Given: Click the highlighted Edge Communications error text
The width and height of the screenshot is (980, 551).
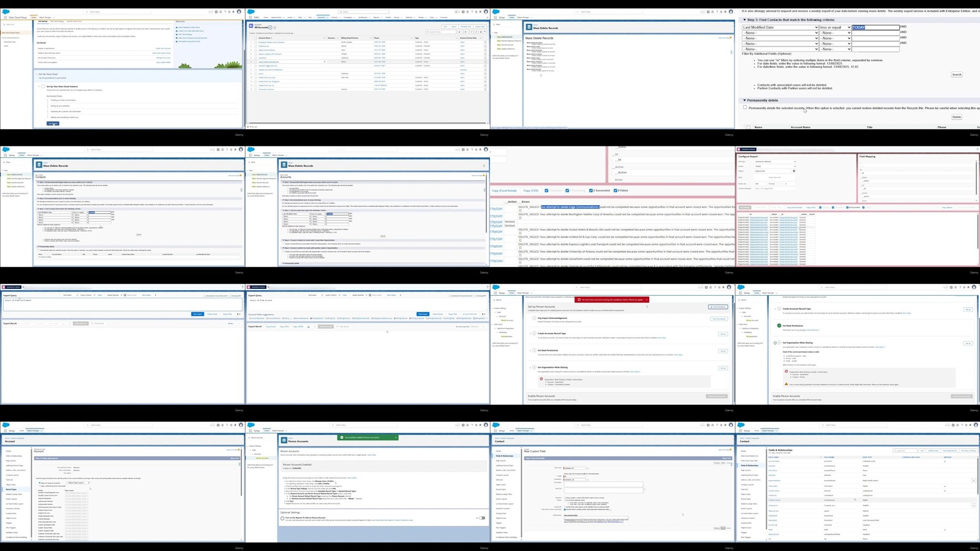Looking at the screenshot, I should [570, 207].
